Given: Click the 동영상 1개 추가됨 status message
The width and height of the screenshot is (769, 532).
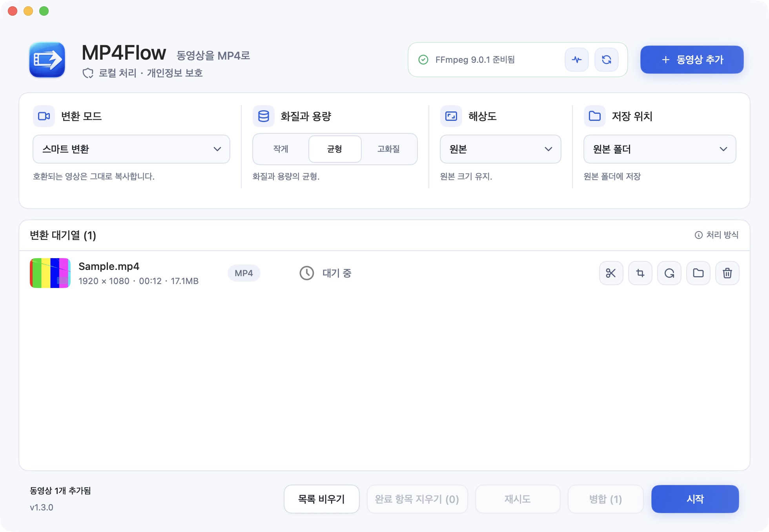Looking at the screenshot, I should (x=60, y=491).
